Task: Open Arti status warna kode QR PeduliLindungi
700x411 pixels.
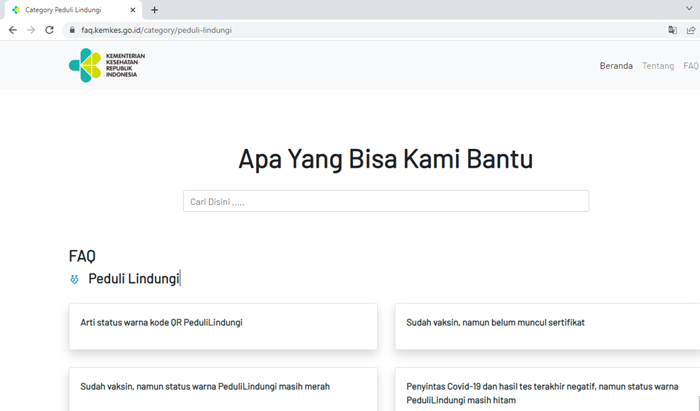Action: click(223, 327)
